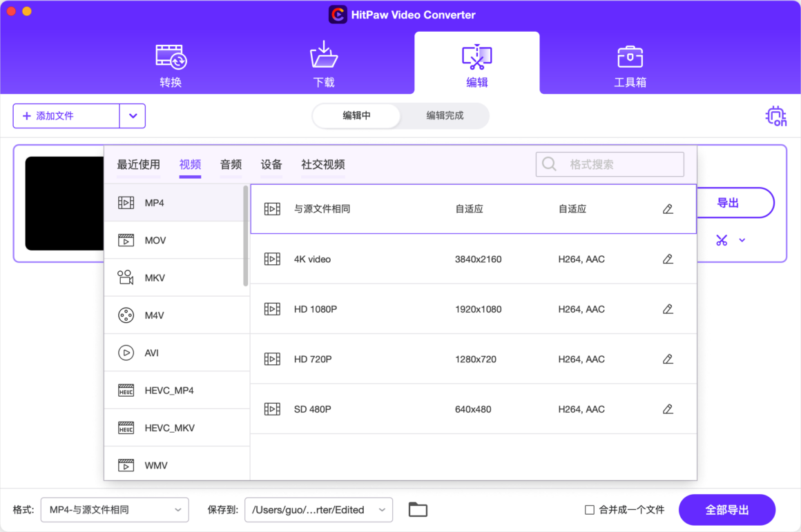801x532 pixels.
Task: Click the film icon beside HD 1080P
Action: 272,309
